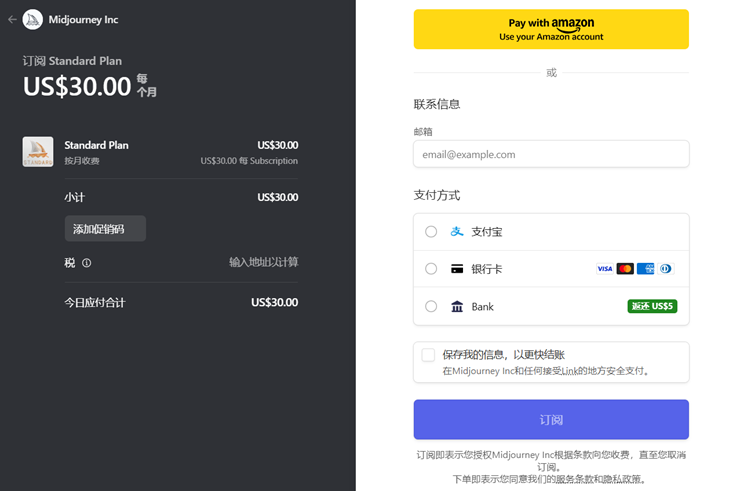Click the Standard Plan product thumbnail
Viewport: 740px width, 491px height.
38,152
